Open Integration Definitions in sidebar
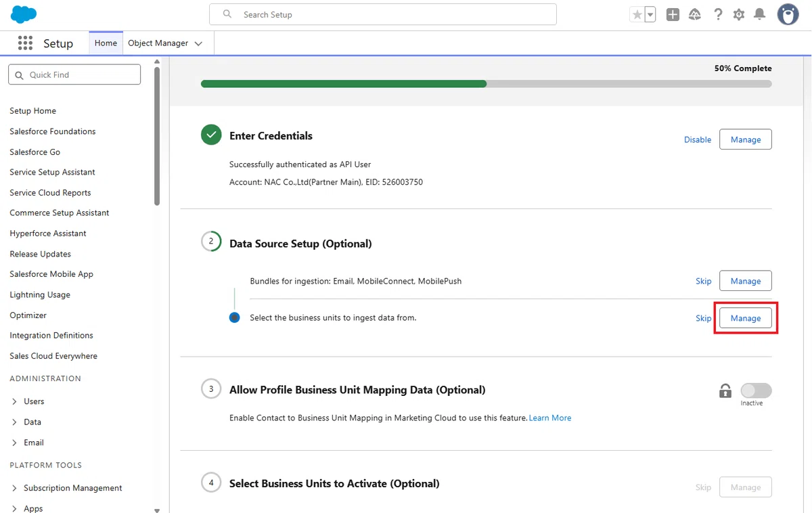812x513 pixels. click(51, 335)
